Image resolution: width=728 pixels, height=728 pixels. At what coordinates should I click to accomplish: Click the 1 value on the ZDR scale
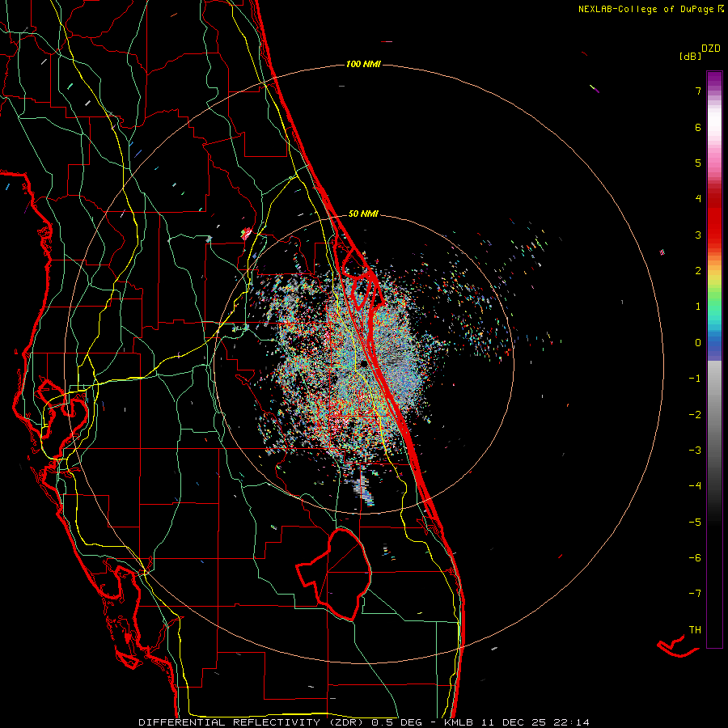click(698, 307)
